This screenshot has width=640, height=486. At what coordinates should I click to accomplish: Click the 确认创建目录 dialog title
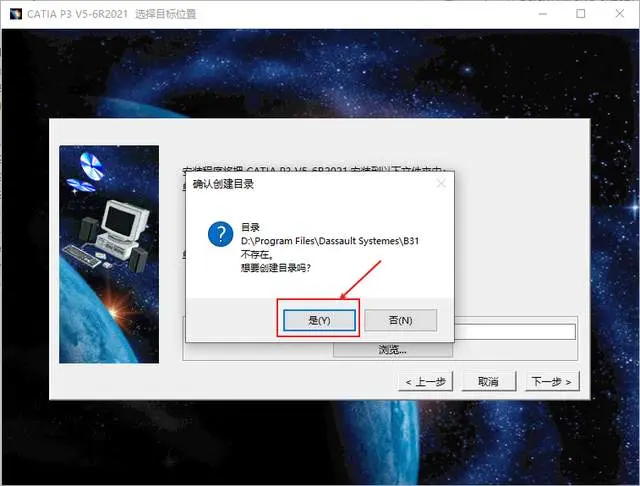[223, 184]
